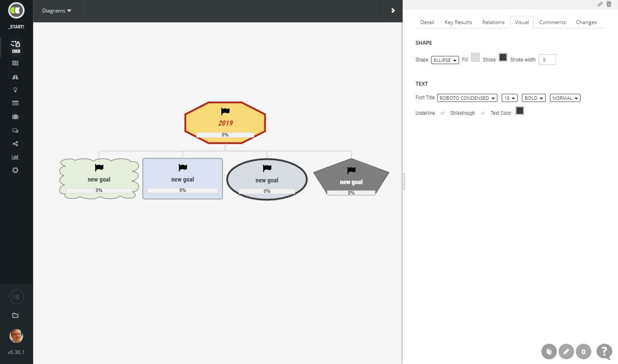The width and height of the screenshot is (618, 364).
Task: Open the bar chart analytics section
Action: point(15,157)
